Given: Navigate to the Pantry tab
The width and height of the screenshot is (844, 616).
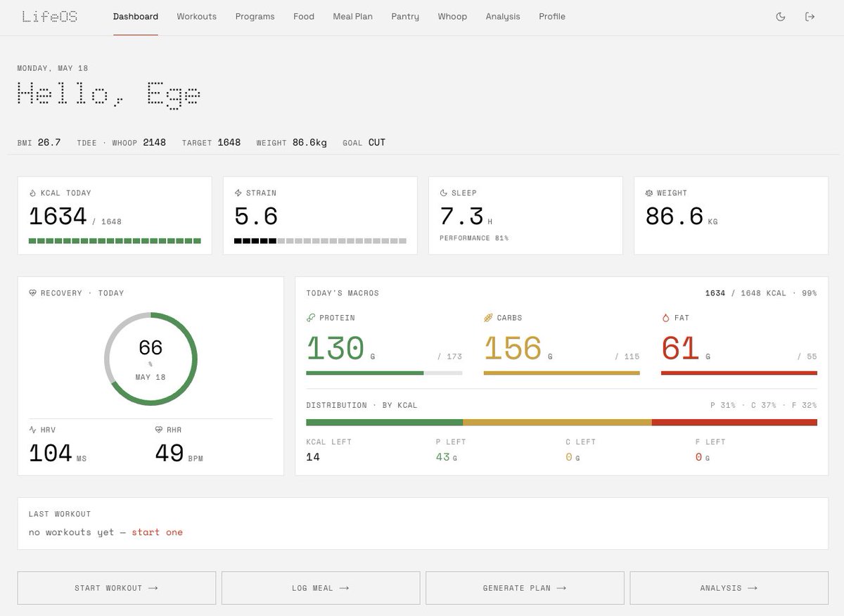Looking at the screenshot, I should pos(405,16).
